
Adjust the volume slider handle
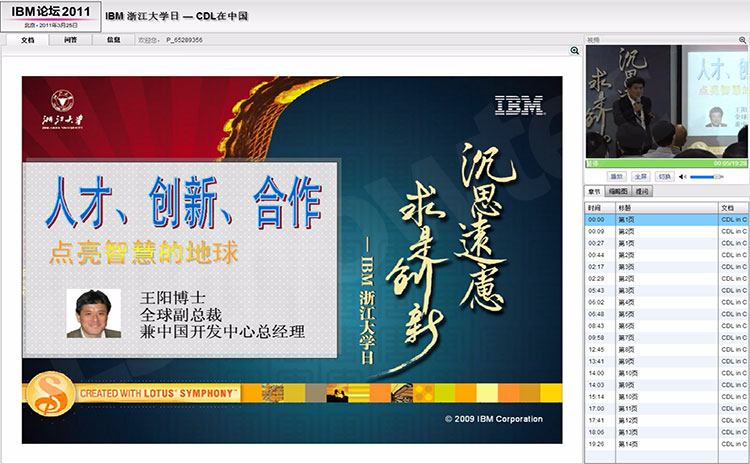point(717,177)
